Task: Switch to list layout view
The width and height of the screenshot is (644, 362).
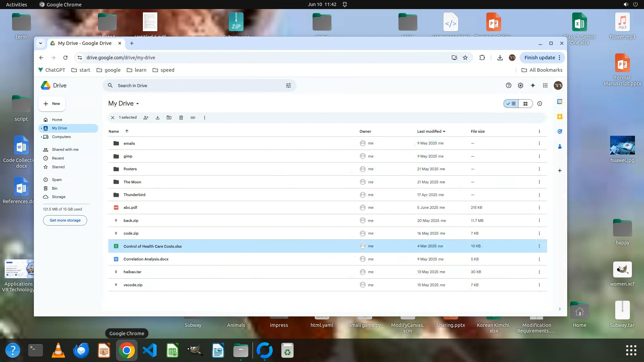Action: click(511, 104)
